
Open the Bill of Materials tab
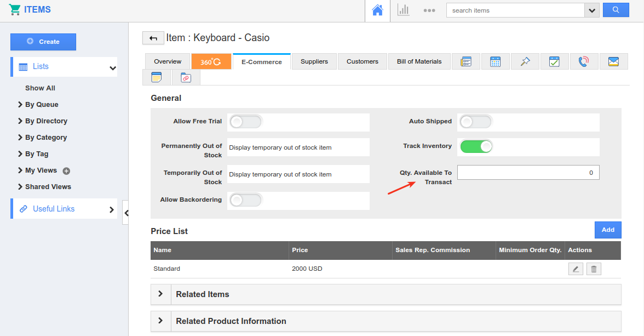click(x=419, y=62)
